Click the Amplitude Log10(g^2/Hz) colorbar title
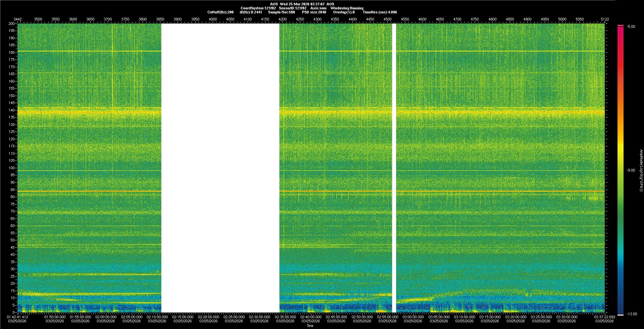The image size is (644, 329). pos(641,170)
